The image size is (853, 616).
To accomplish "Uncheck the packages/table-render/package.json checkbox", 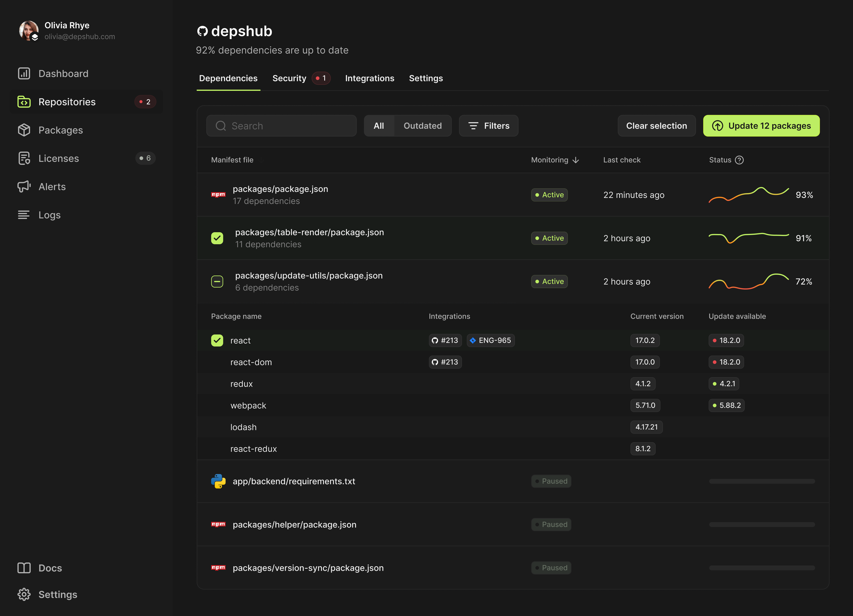I will click(217, 238).
